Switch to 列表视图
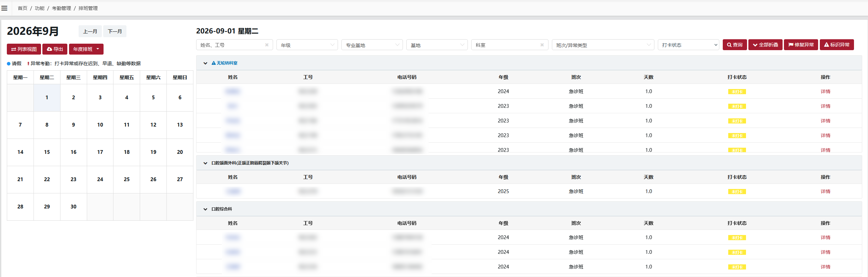 click(x=24, y=49)
